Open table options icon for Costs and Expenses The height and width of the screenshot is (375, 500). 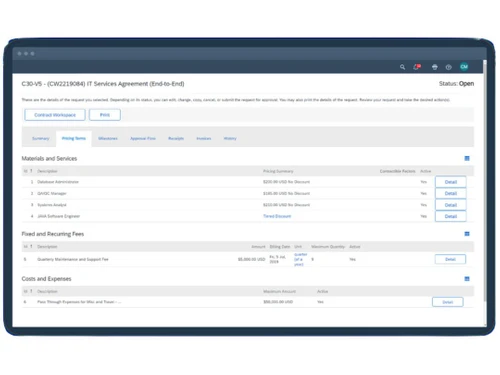(x=467, y=279)
